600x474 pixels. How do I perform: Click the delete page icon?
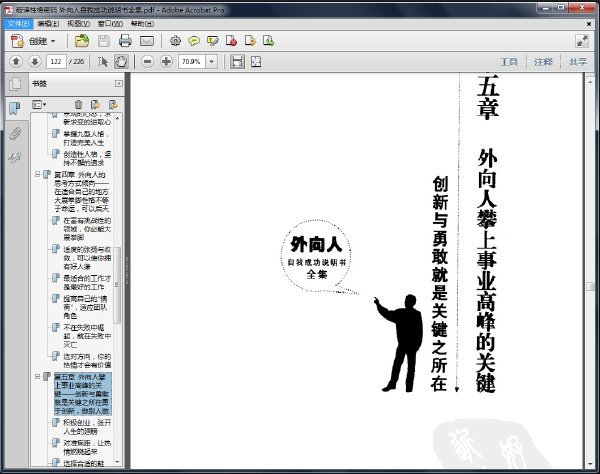[x=231, y=41]
